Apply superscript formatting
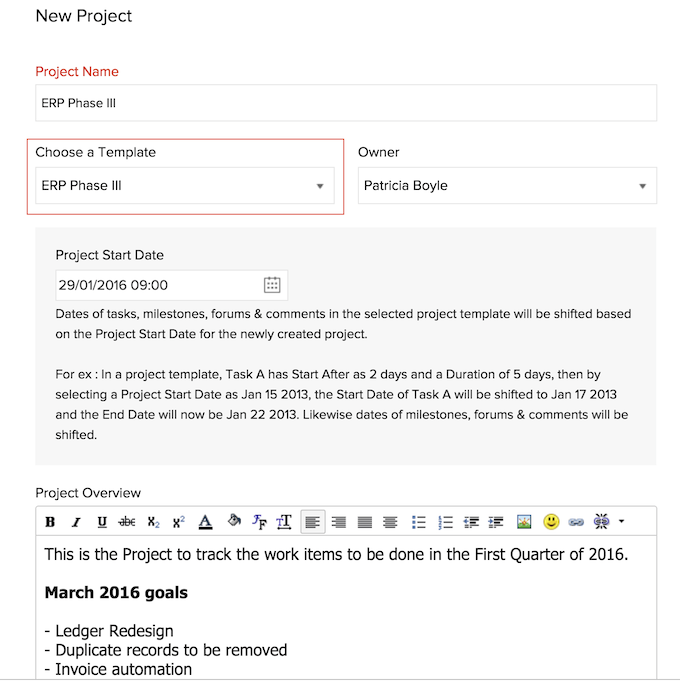 click(x=178, y=522)
